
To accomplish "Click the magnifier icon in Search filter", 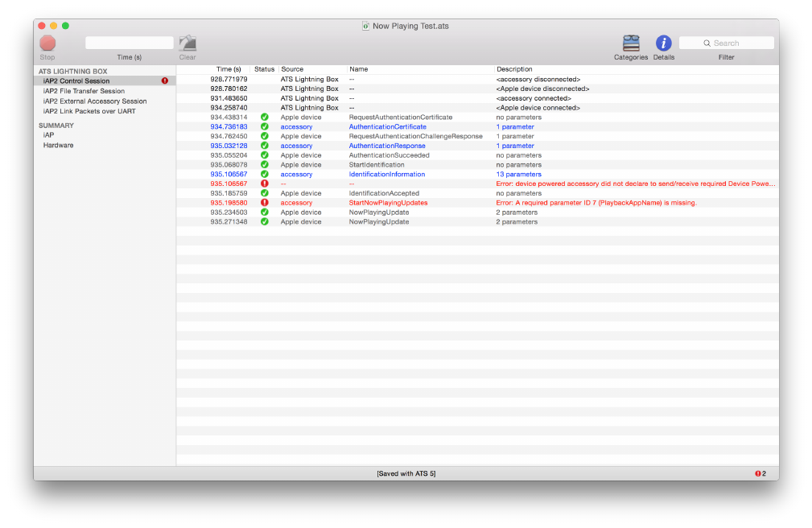I will point(707,43).
